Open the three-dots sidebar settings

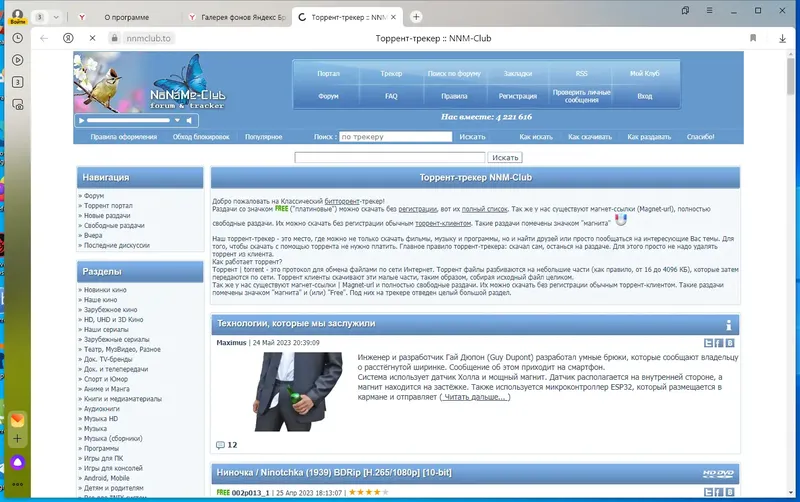click(17, 485)
